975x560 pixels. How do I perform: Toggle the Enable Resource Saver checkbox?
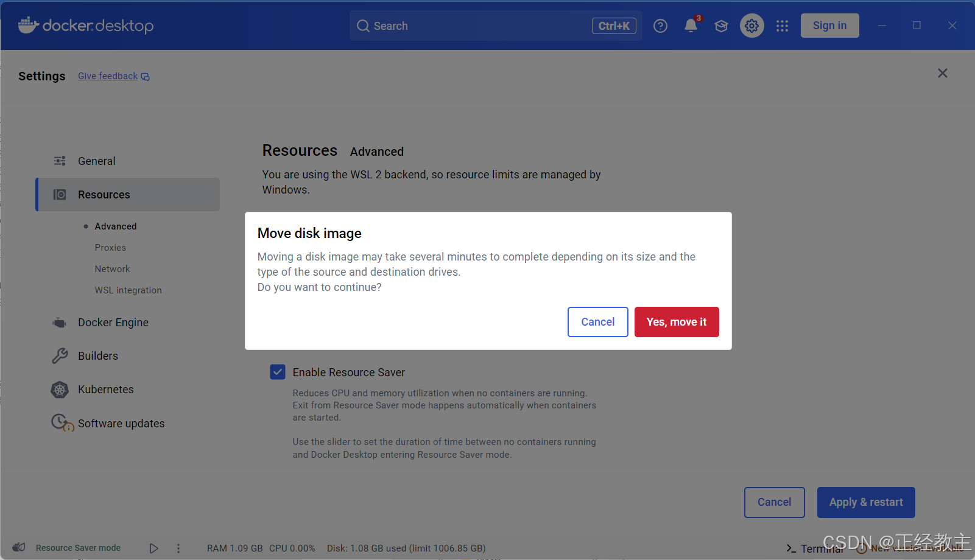pos(278,372)
